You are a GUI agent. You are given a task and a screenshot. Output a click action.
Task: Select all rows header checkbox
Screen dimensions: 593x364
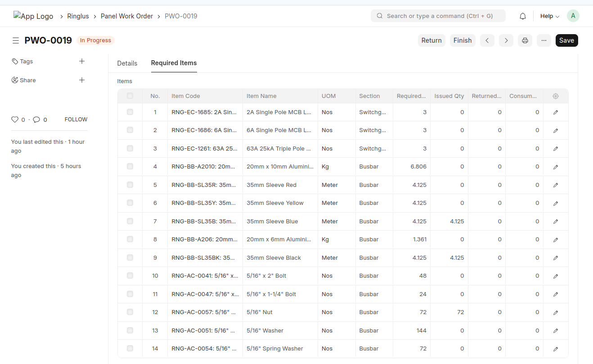coord(130,96)
